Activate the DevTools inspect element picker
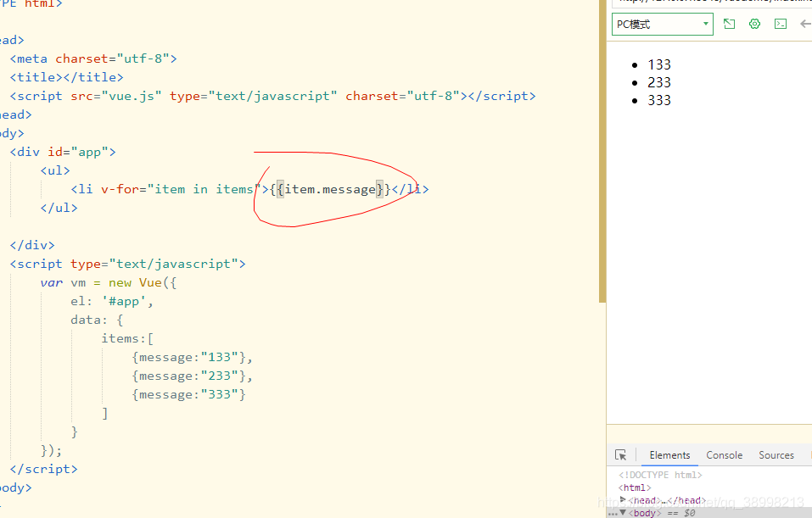This screenshot has width=812, height=518. pos(620,455)
